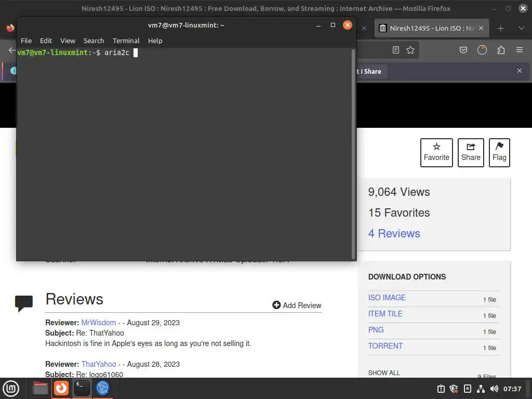Image resolution: width=532 pixels, height=399 pixels.
Task: Switch to Terminal from the taskbar icon
Action: (x=82, y=388)
